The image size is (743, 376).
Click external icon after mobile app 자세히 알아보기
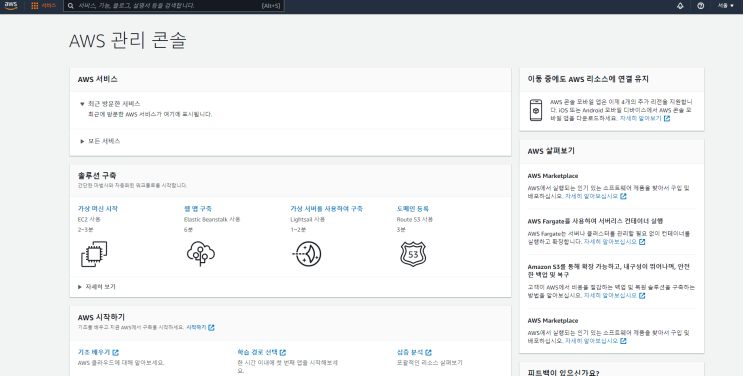click(667, 119)
